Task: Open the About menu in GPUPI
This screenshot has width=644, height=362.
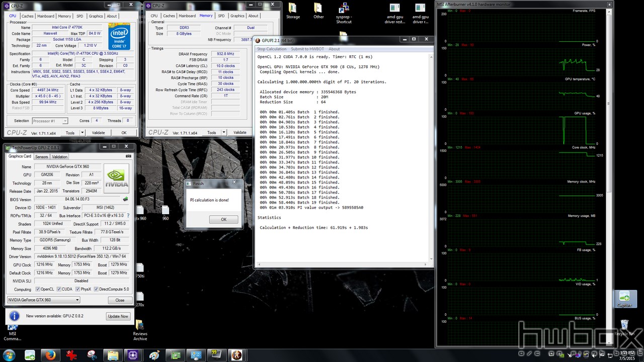Action: coord(334,49)
